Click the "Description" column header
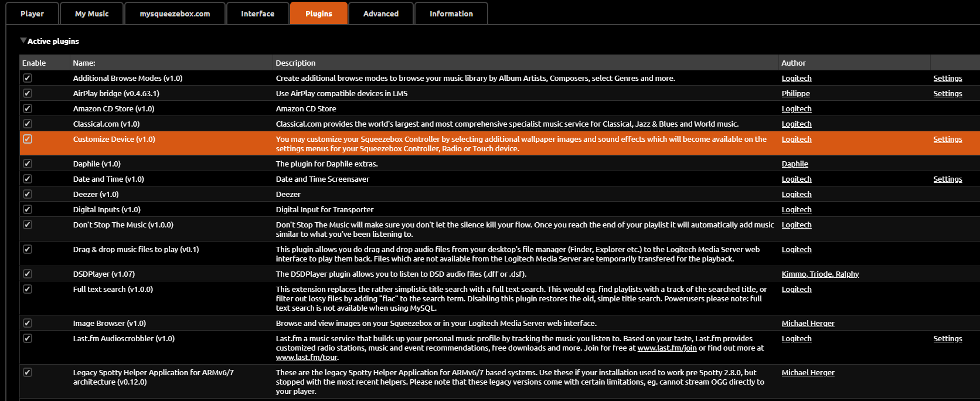 coord(295,63)
